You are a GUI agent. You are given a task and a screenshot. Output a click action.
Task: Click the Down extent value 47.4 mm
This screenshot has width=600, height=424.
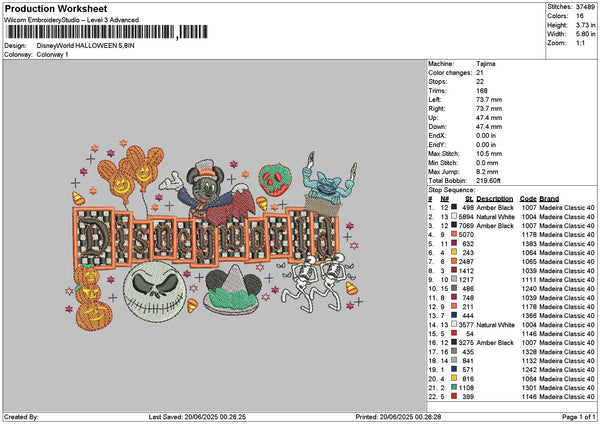click(x=489, y=127)
